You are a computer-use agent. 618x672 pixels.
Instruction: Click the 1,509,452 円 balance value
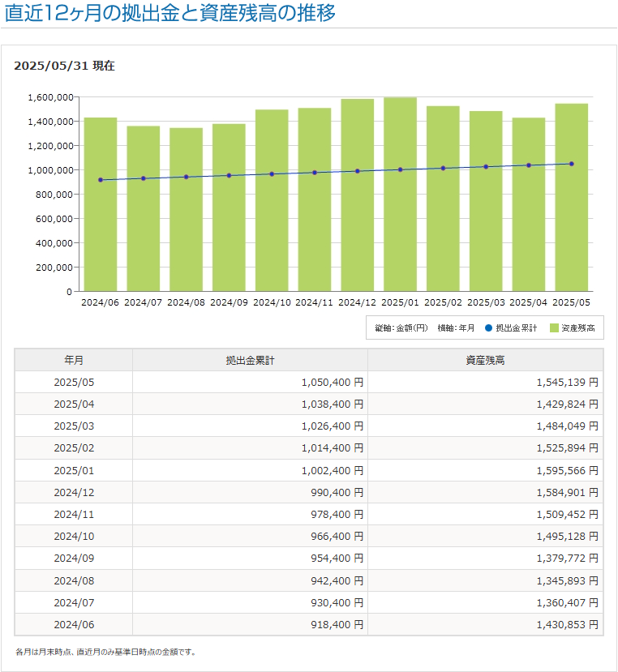point(568,514)
